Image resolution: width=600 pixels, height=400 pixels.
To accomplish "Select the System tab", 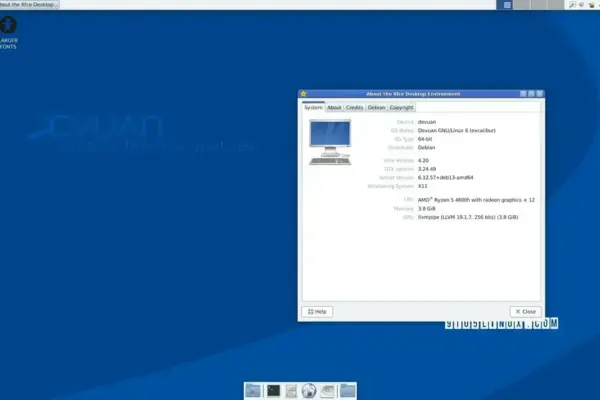I will click(313, 108).
